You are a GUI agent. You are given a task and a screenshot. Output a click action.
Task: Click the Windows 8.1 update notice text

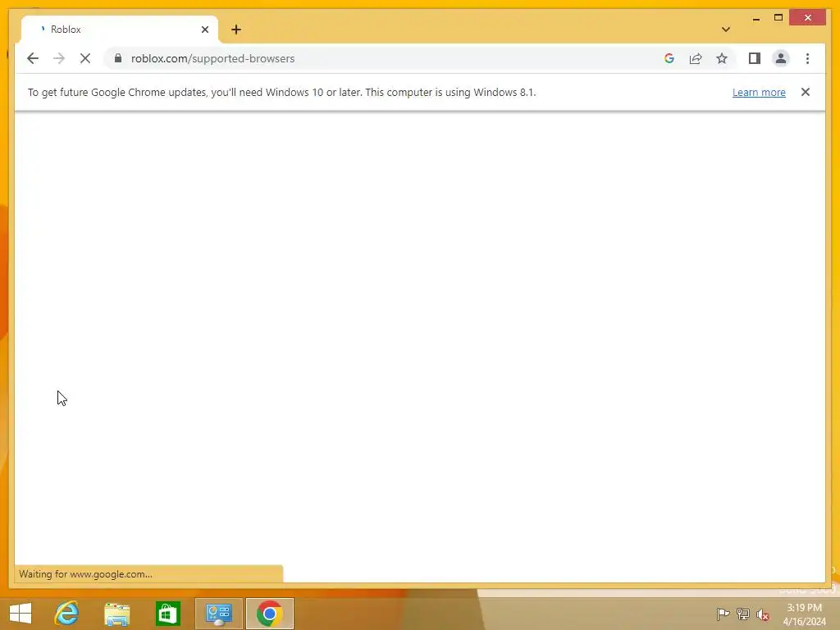coord(282,92)
